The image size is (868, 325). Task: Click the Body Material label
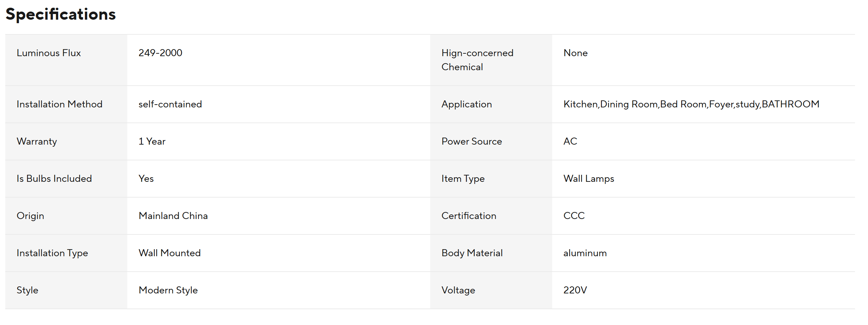pyautogui.click(x=472, y=253)
